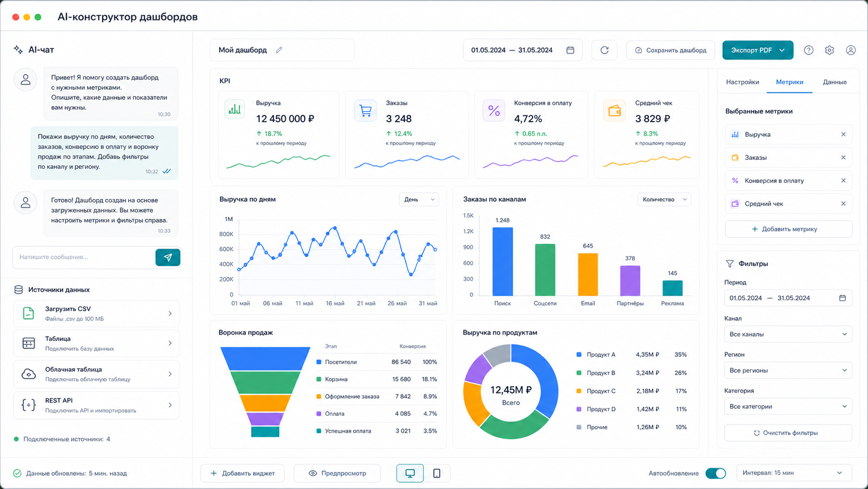Remove the Заказы metric with its X
Screen dimensions: 868x489
[843, 157]
